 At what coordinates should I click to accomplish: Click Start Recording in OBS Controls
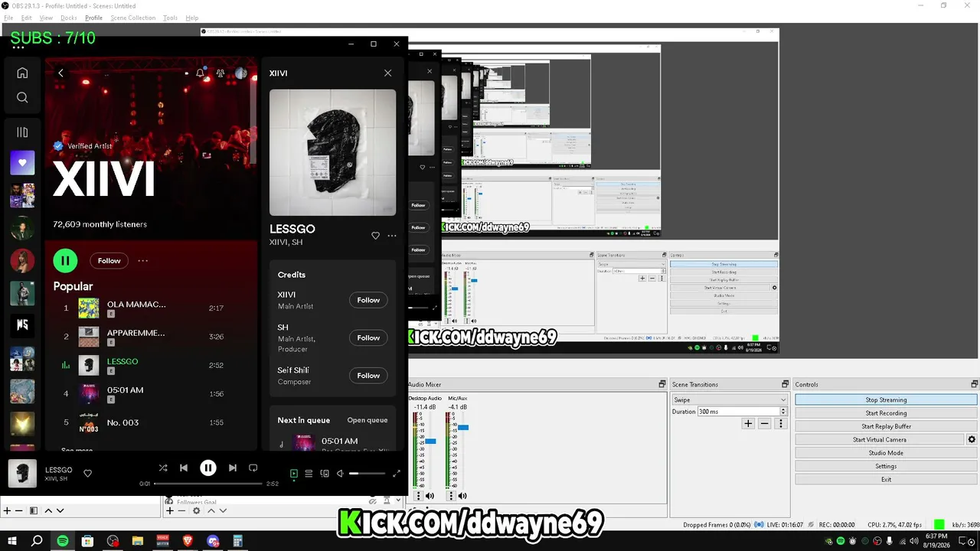(886, 413)
